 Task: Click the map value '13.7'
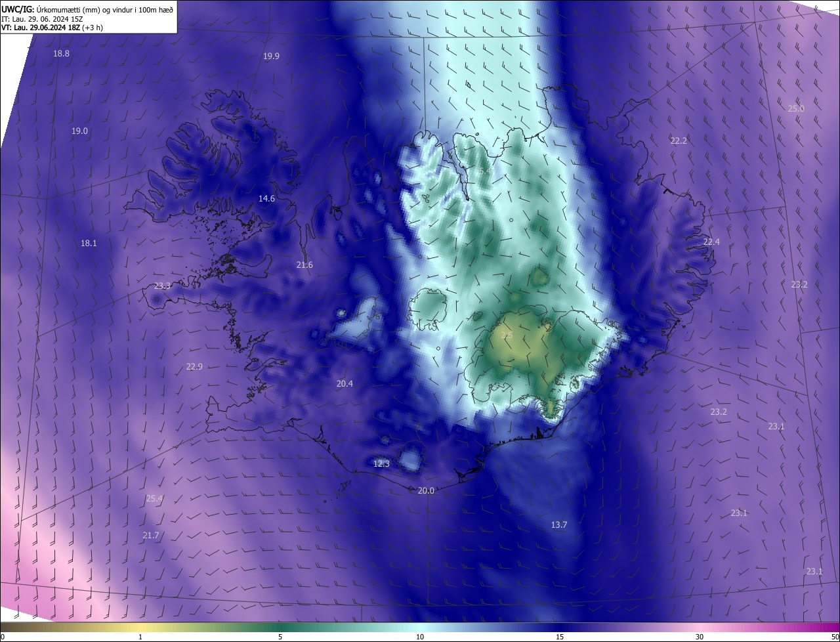click(x=559, y=525)
